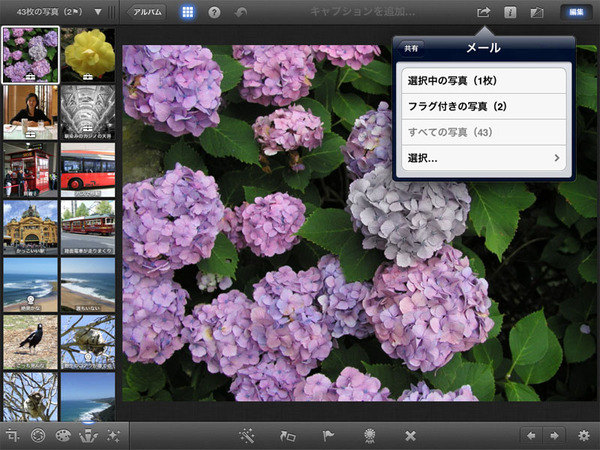Select the Crop and straighten tool

coord(12,435)
